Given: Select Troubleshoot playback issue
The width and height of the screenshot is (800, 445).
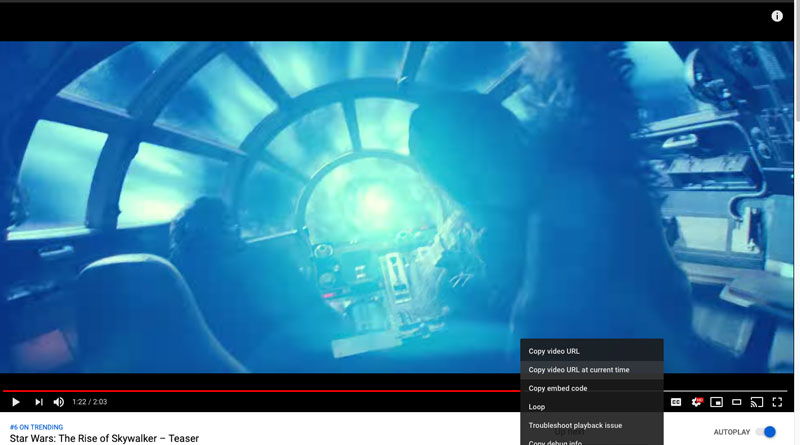Looking at the screenshot, I should point(592,425).
